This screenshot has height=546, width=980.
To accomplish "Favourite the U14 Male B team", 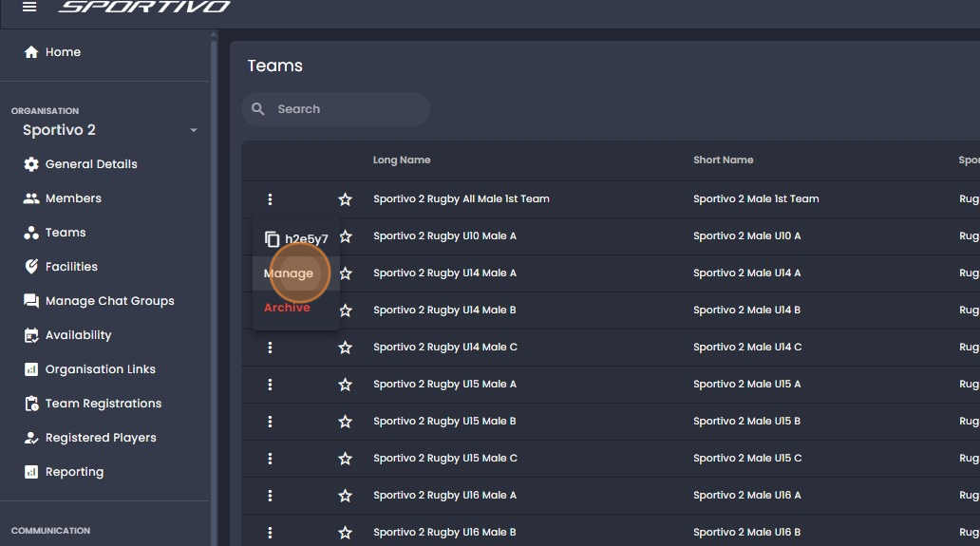I will 345,311.
